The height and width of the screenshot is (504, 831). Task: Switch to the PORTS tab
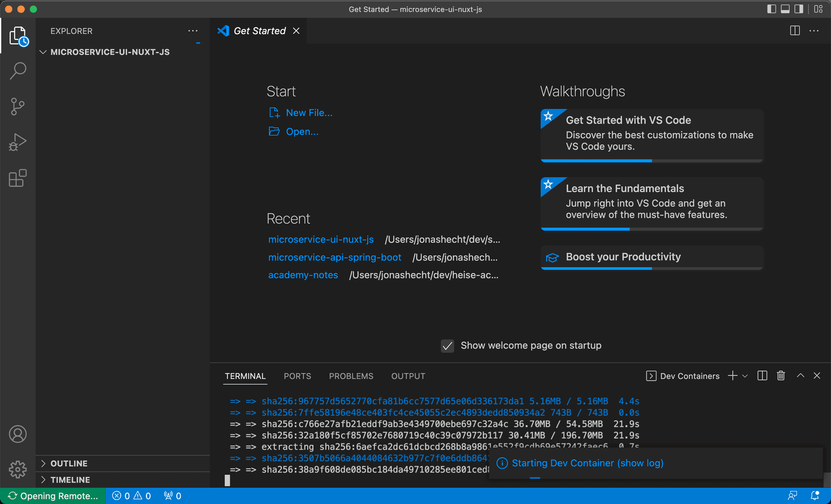297,376
